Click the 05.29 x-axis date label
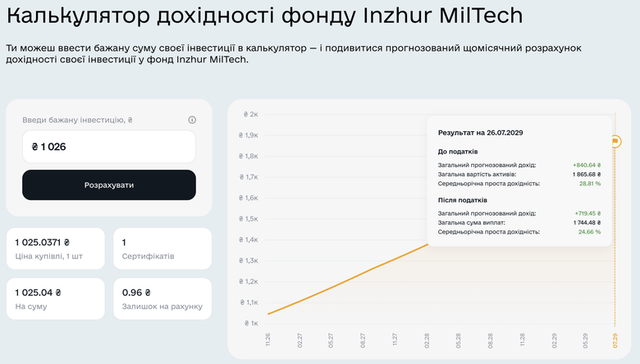The image size is (640, 364). click(585, 340)
